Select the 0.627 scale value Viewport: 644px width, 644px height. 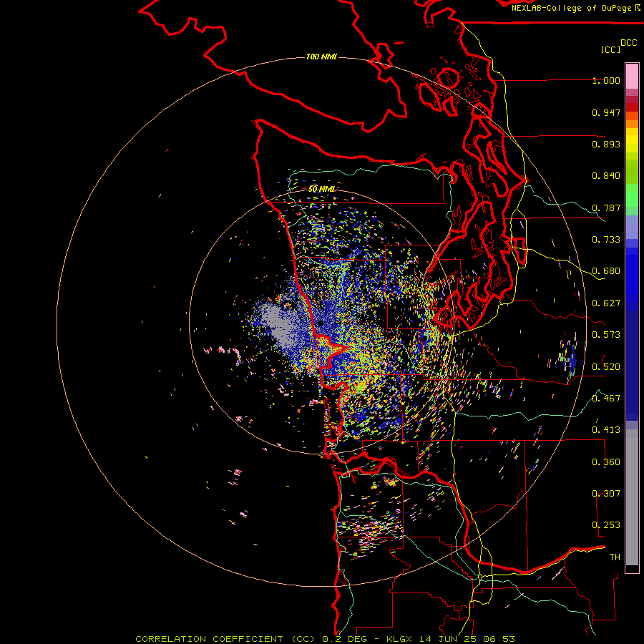click(606, 303)
